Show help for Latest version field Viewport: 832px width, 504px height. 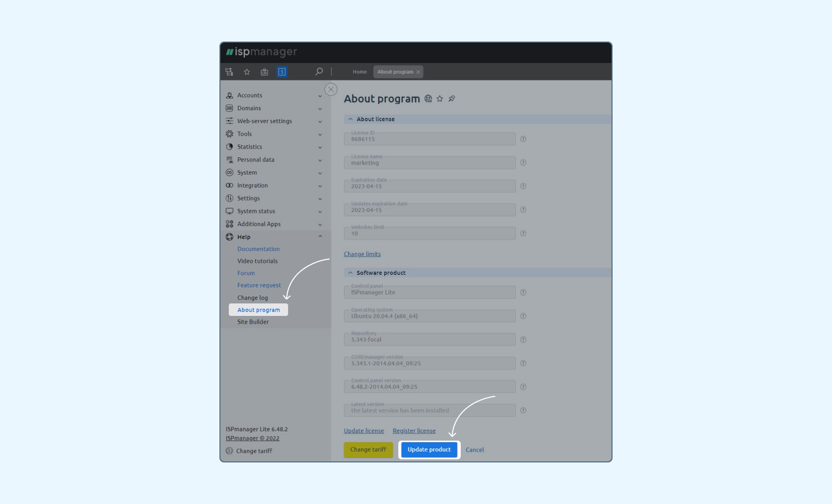[x=523, y=410]
